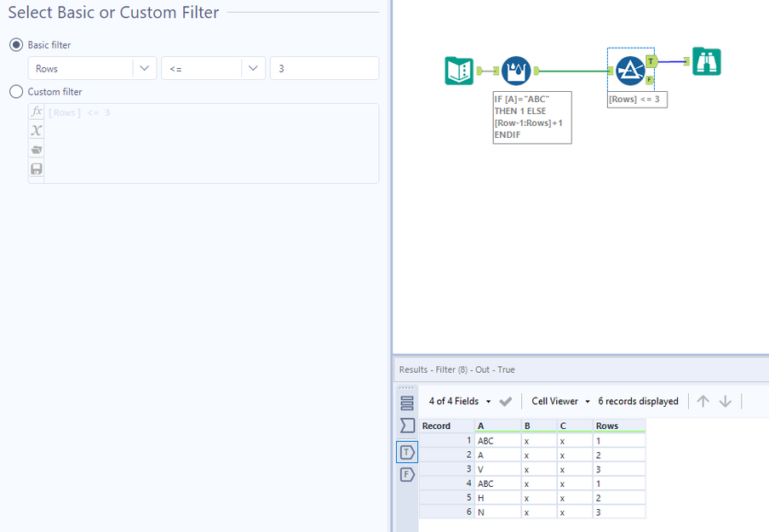Click the Rows value 2 in record 5
Viewport: 769px width, 532px height.
pos(619,498)
